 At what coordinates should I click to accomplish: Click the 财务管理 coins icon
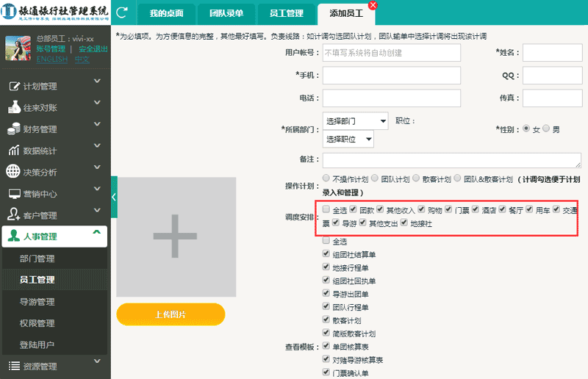pos(13,129)
